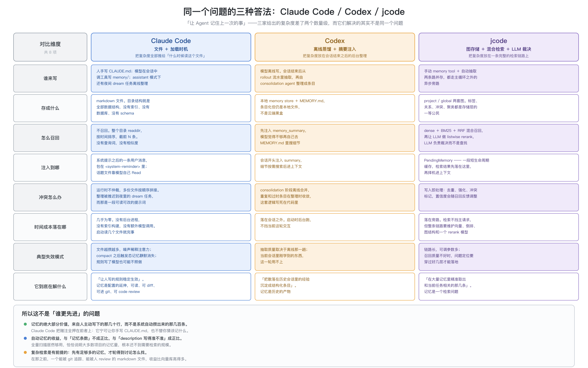Click the orange bullet dot
The height and width of the screenshot is (368, 588).
coord(25,352)
